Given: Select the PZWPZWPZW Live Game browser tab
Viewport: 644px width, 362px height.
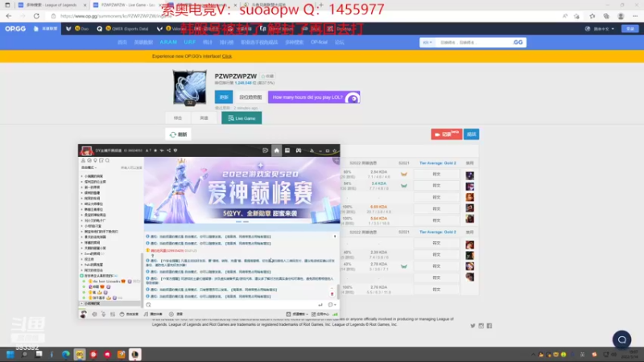Looking at the screenshot, I should [x=126, y=5].
